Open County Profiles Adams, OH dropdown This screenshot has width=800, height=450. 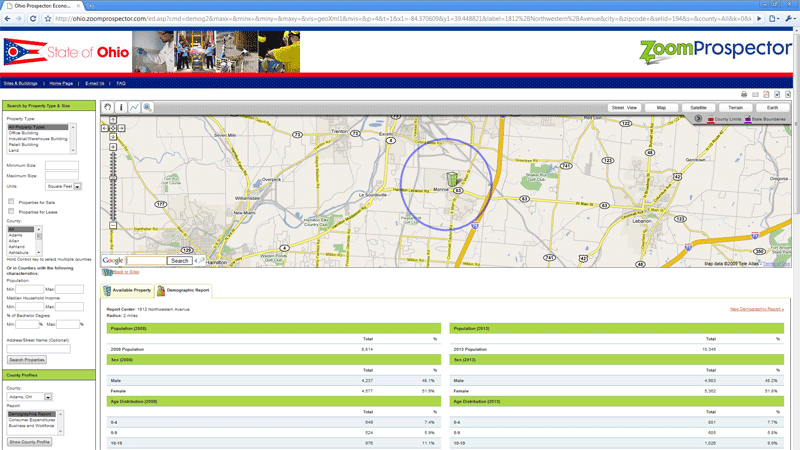point(29,396)
